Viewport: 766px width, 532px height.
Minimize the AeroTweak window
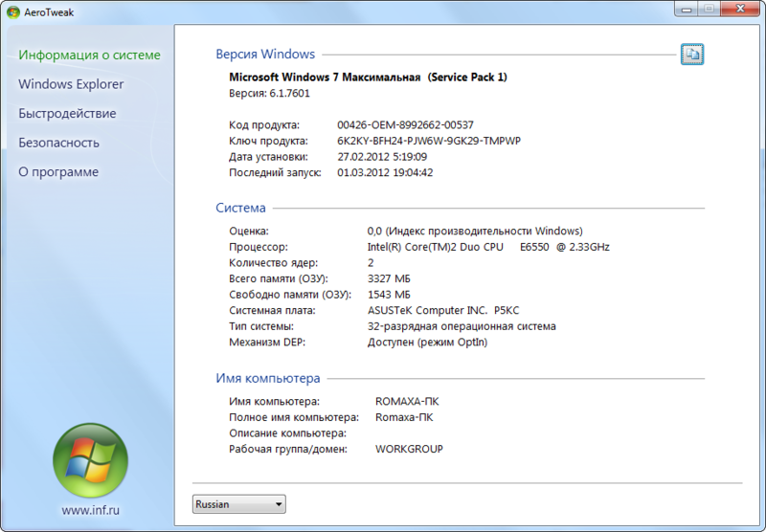pos(687,9)
